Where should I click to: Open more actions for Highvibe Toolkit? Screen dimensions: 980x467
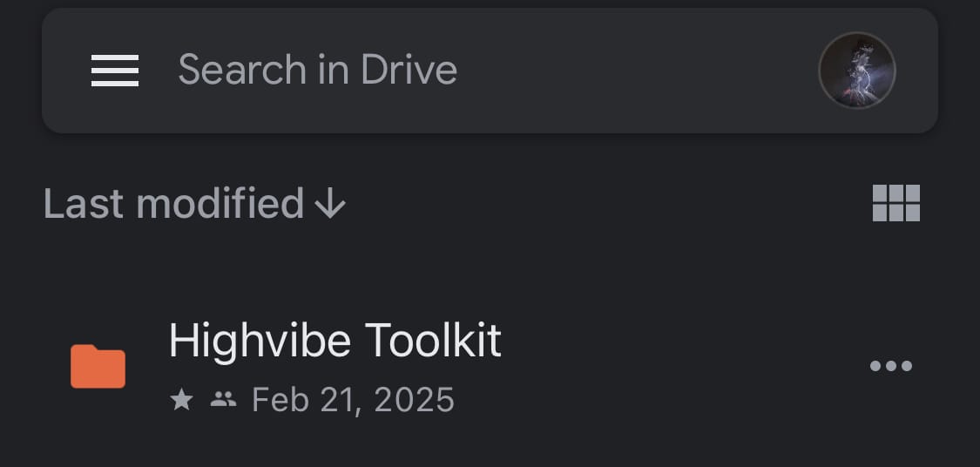click(891, 366)
